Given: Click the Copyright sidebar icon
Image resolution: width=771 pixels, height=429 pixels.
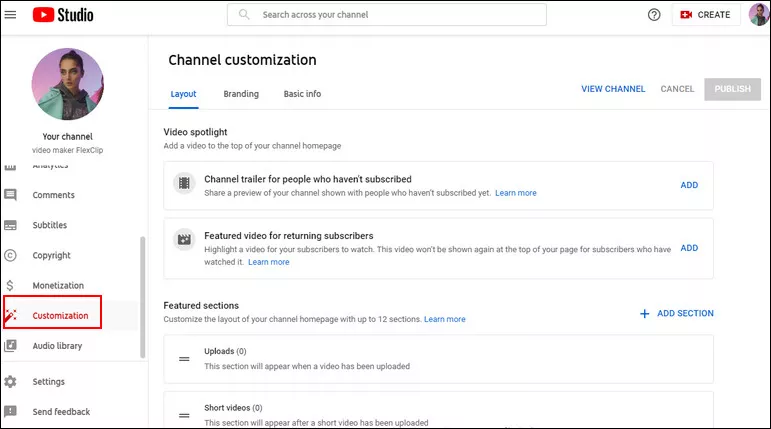Looking at the screenshot, I should coord(10,255).
